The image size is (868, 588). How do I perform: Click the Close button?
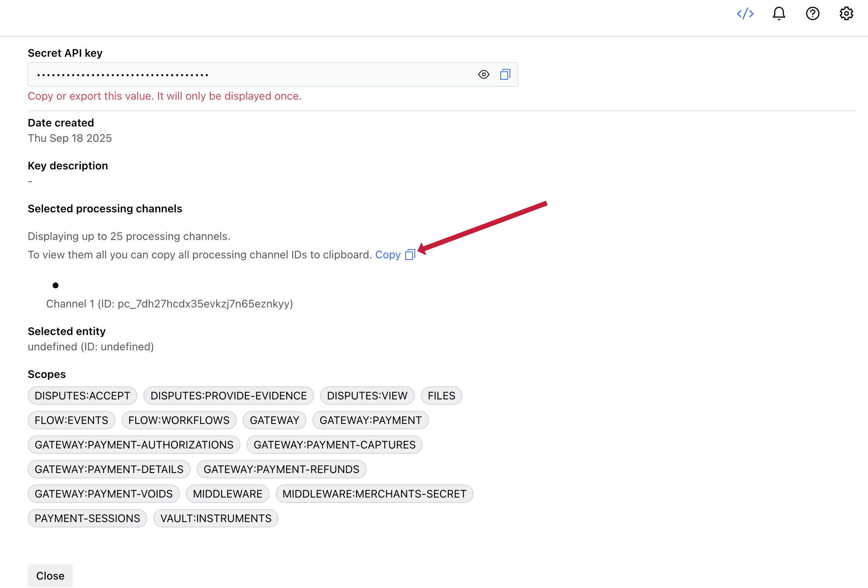[x=50, y=575]
